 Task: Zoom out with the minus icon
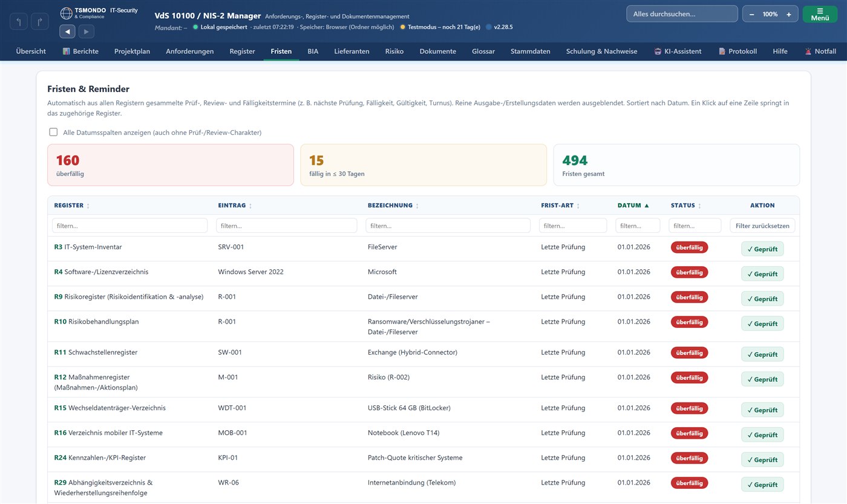point(751,14)
